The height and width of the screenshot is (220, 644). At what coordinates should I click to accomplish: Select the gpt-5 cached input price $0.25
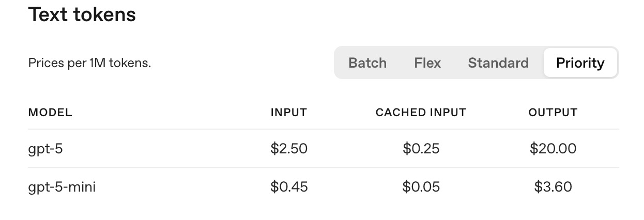click(421, 149)
